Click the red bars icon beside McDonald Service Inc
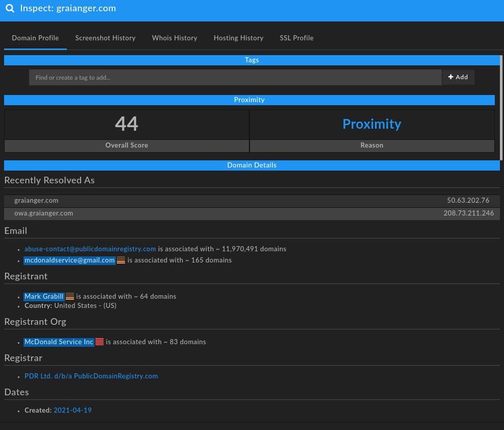 click(99, 342)
